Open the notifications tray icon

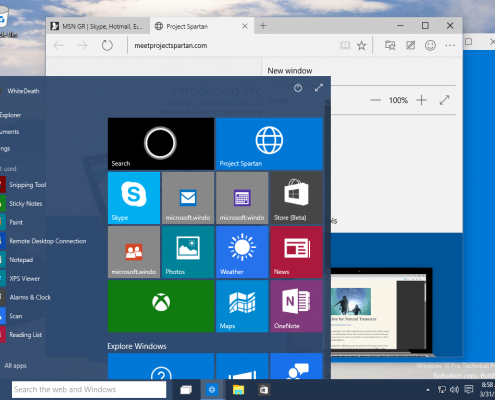469,390
